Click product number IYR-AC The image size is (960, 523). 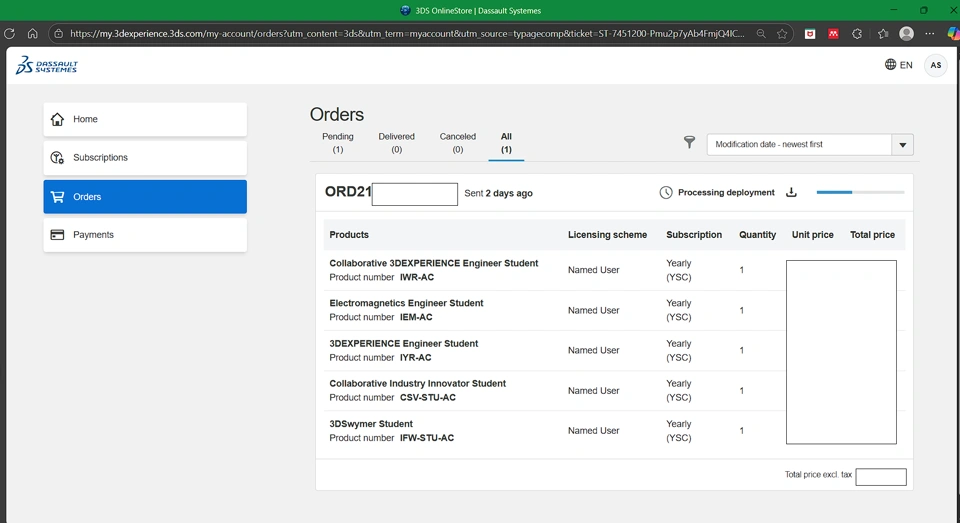[x=416, y=358]
